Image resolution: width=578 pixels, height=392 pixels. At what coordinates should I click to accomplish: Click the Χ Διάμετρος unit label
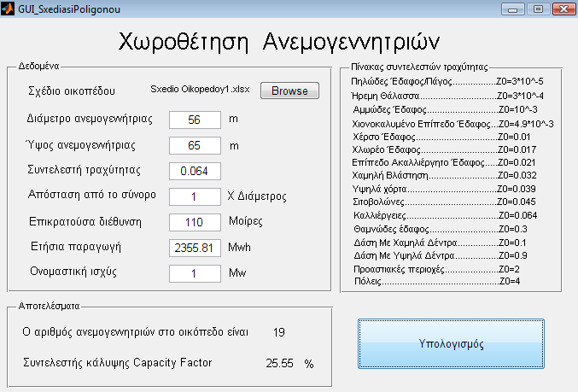point(257,196)
